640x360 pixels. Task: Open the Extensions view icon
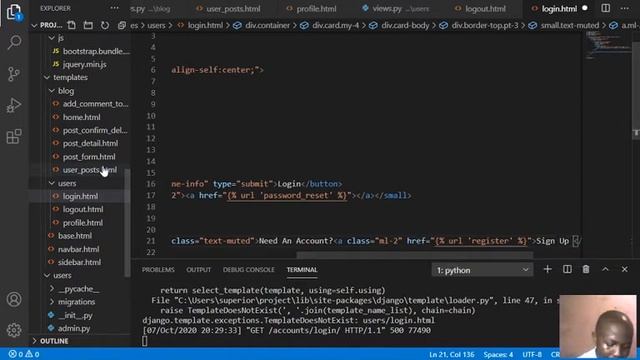14,137
